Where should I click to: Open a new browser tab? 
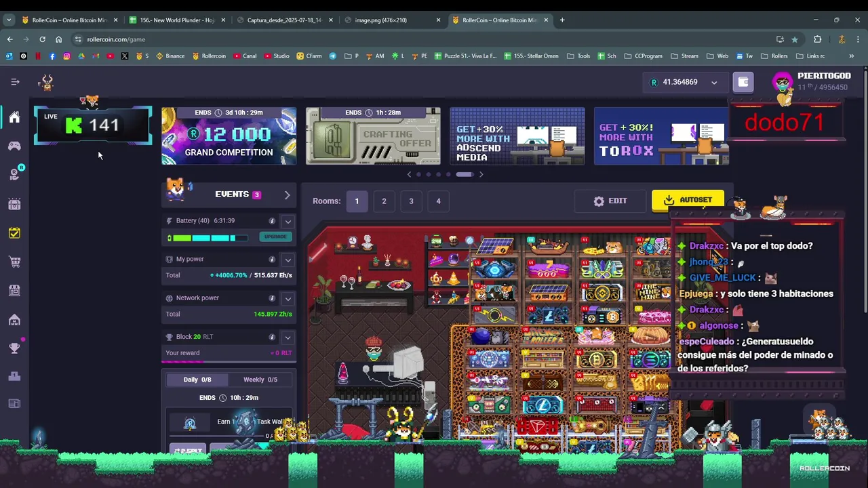click(x=562, y=20)
